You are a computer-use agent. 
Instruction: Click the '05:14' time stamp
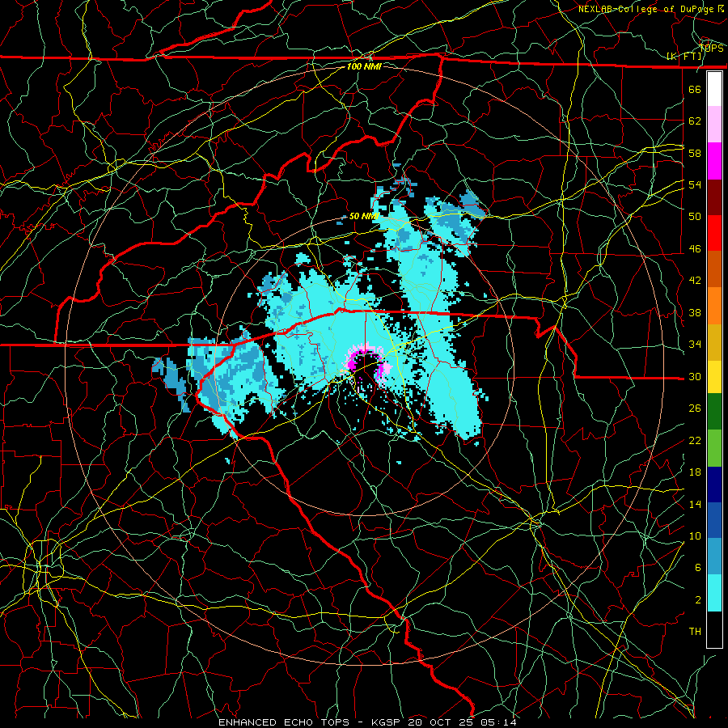coord(498,722)
